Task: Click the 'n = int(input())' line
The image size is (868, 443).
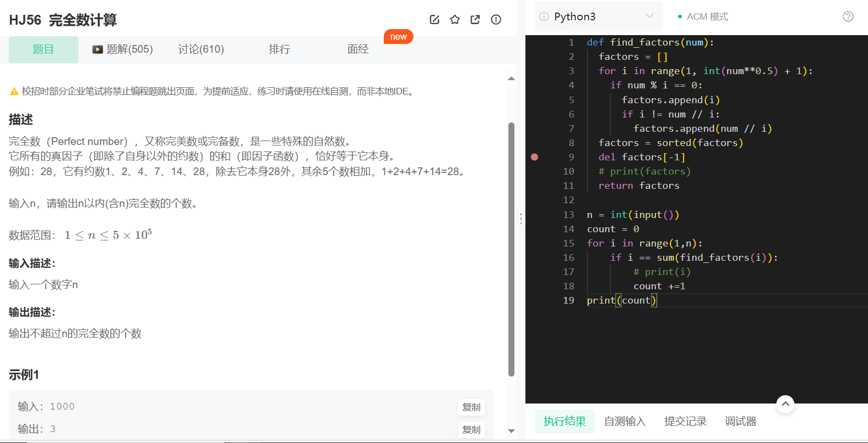Action: click(633, 215)
